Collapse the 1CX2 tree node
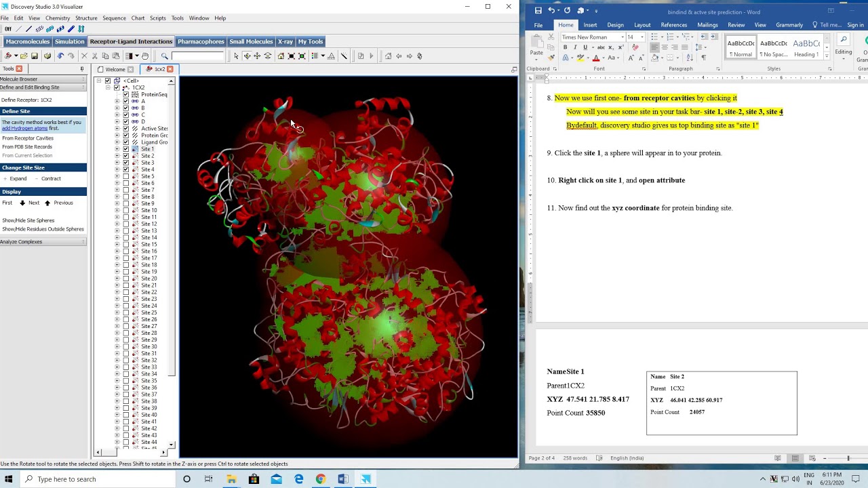The height and width of the screenshot is (488, 868). click(x=108, y=87)
